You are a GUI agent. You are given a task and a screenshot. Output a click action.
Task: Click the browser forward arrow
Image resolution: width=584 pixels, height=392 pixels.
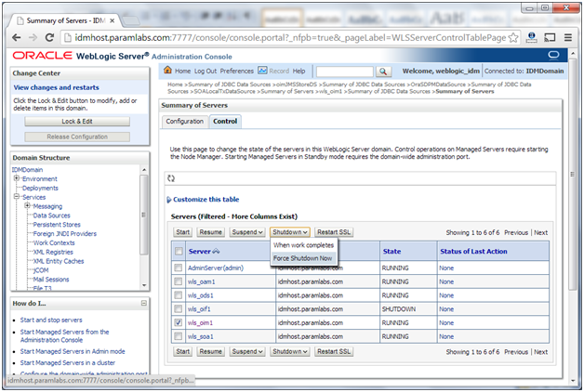point(33,37)
